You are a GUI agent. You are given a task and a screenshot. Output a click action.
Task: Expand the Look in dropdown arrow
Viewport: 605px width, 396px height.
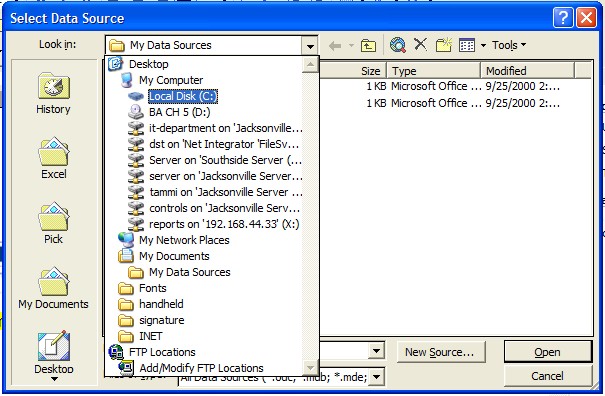click(x=310, y=46)
